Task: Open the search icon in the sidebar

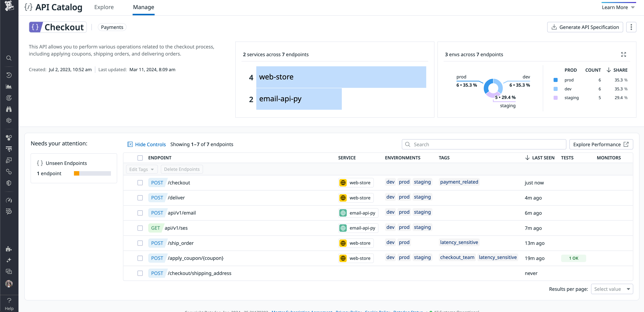Action: pos(9,58)
